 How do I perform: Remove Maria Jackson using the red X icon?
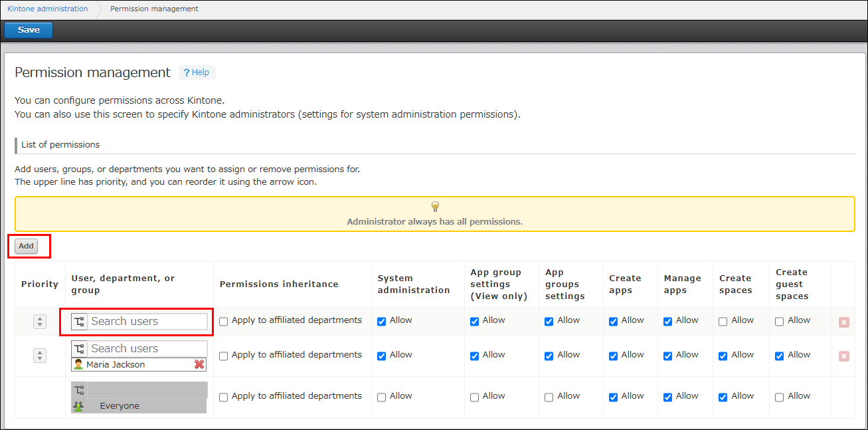pyautogui.click(x=199, y=364)
